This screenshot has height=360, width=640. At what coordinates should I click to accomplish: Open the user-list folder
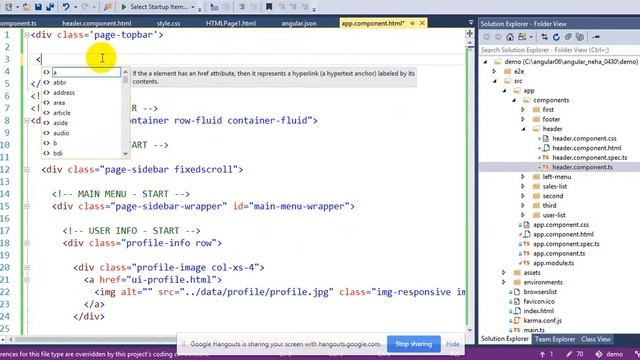[554, 215]
